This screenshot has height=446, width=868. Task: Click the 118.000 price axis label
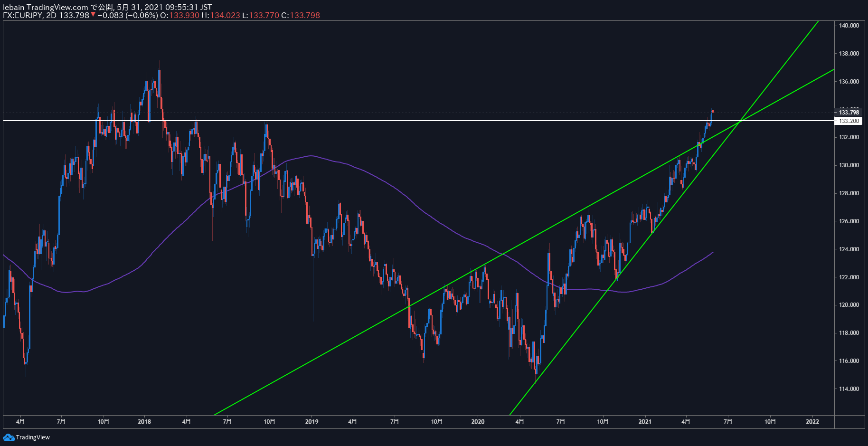pyautogui.click(x=849, y=333)
